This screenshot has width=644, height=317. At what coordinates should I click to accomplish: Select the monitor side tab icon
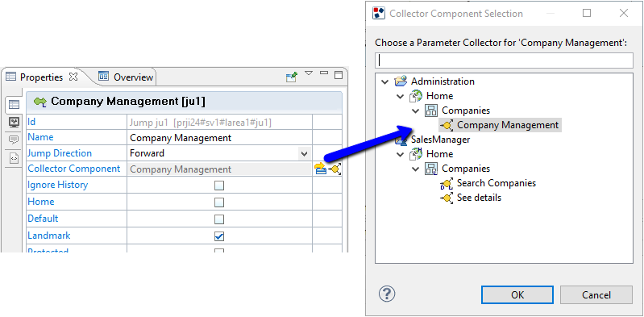tap(14, 122)
